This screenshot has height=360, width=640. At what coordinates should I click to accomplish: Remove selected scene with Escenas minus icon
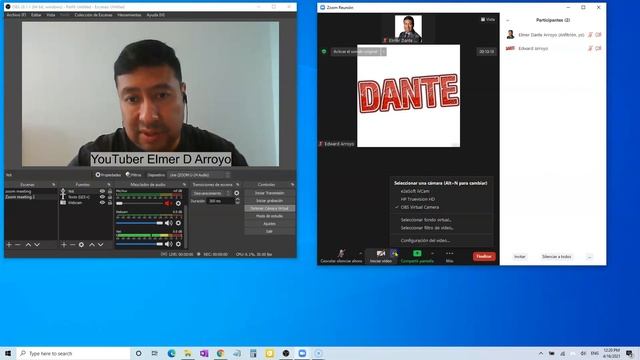(18, 244)
